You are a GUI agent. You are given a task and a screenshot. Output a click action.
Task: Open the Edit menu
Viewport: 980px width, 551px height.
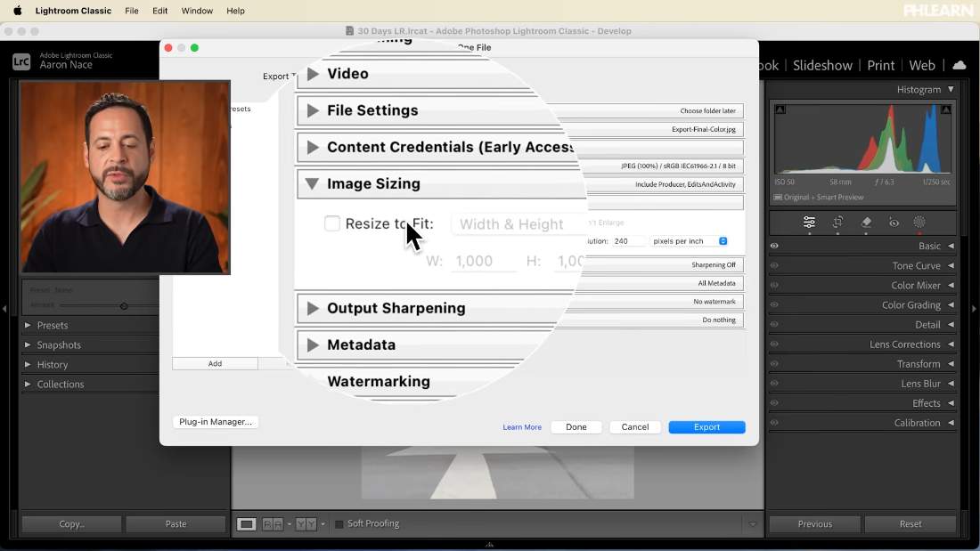(x=160, y=11)
